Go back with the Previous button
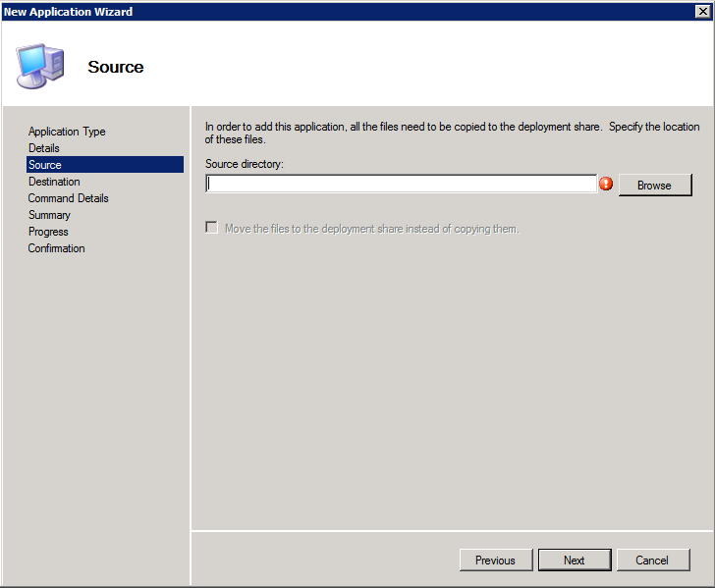 click(496, 560)
